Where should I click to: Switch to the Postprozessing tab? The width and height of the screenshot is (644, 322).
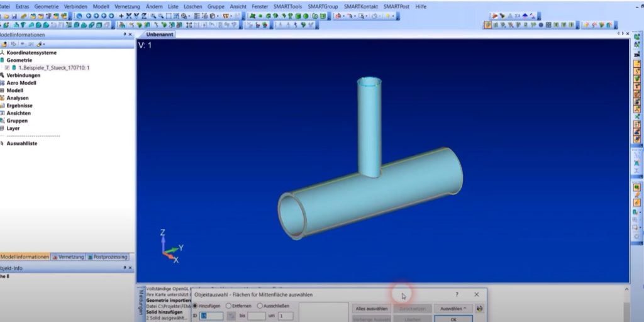pyautogui.click(x=109, y=257)
